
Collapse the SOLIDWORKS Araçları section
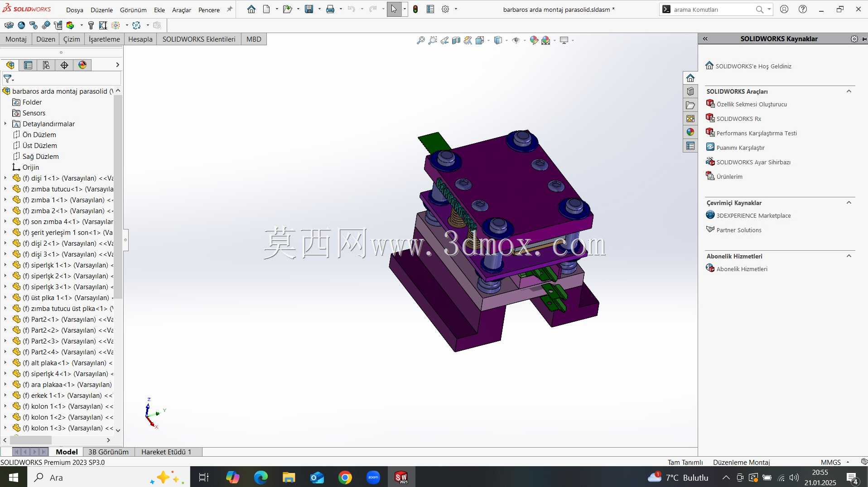tap(849, 91)
